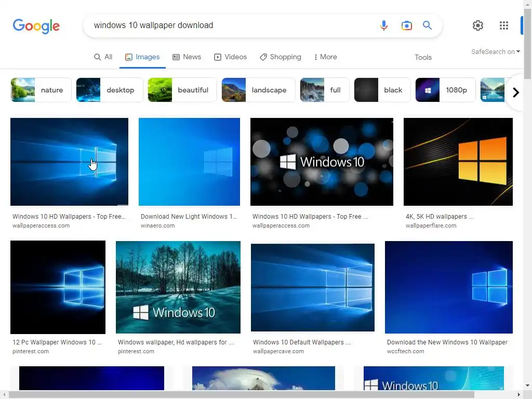This screenshot has width=532, height=399.
Task: Click horizontal scrollbar left arrow
Action: point(4,395)
